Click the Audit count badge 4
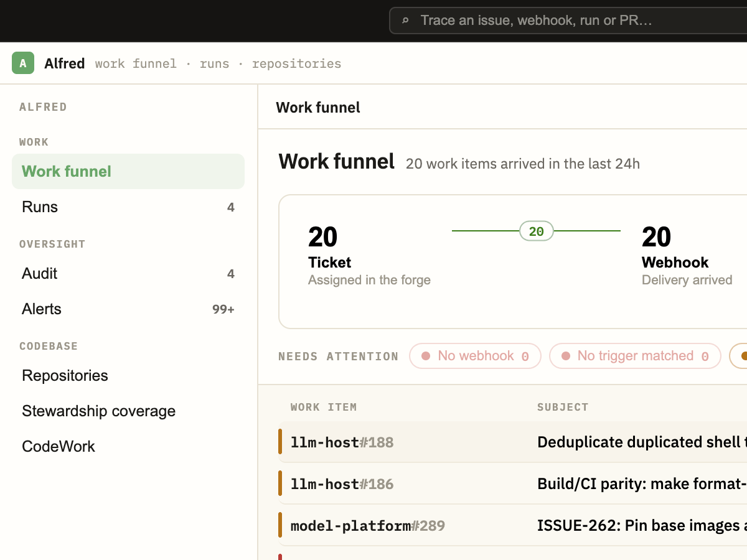This screenshot has width=747, height=560. (x=231, y=274)
